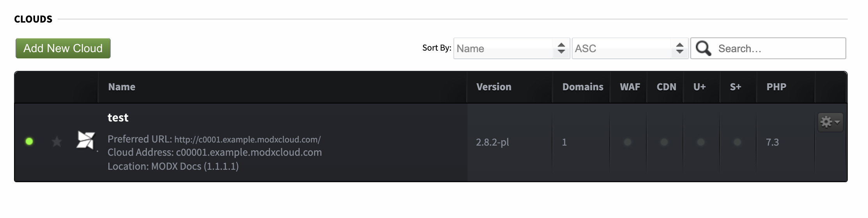Screen dimensions: 868x218
Task: Click the WAF status dot for test
Action: tap(628, 142)
